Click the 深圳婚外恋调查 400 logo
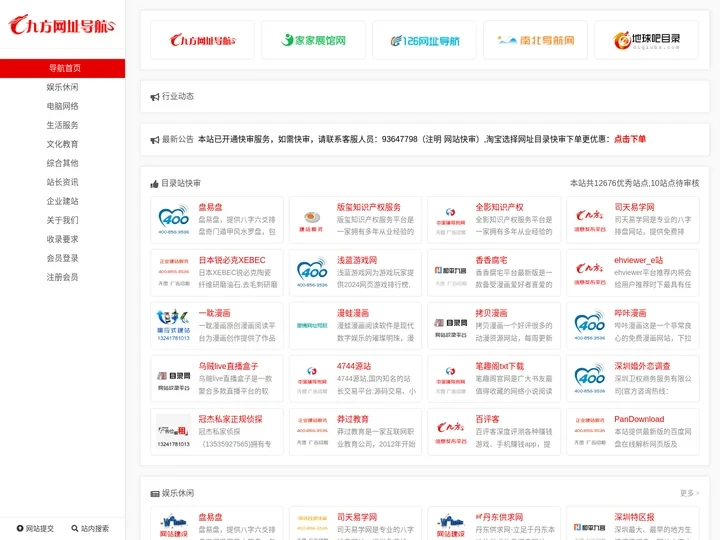The height and width of the screenshot is (540, 720). click(590, 378)
